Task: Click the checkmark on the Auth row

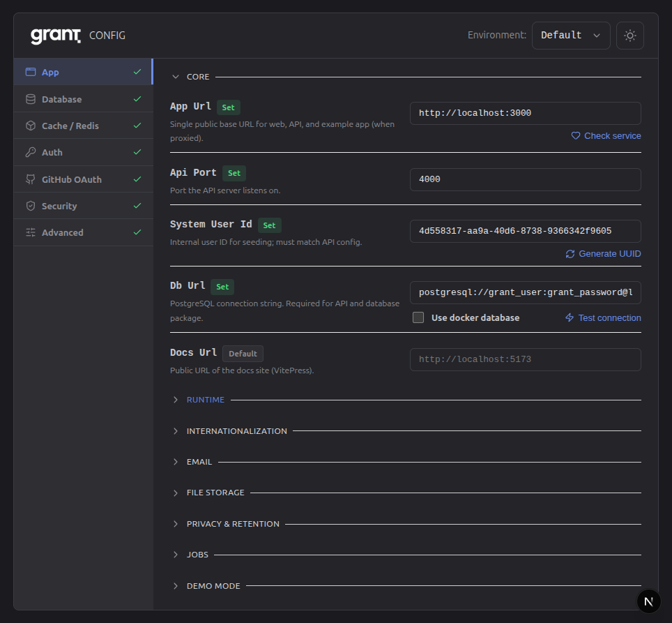Action: click(x=137, y=152)
